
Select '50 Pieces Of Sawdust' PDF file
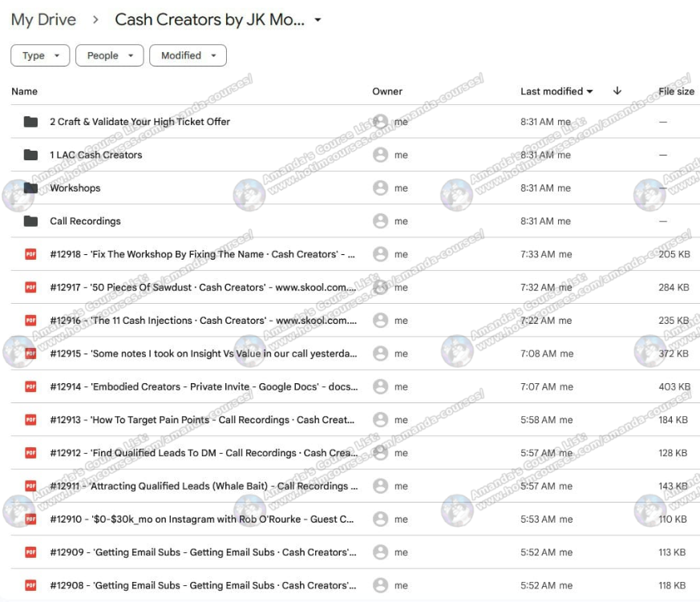202,287
